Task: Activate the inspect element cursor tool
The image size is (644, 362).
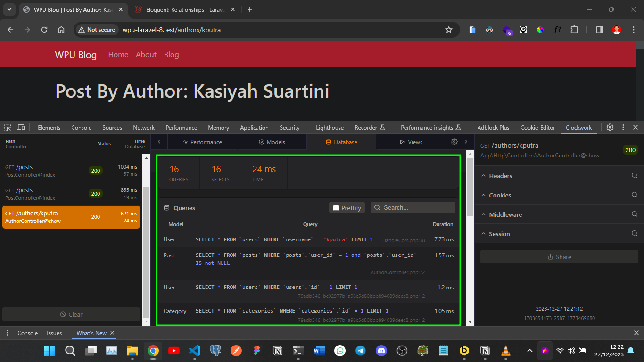Action: click(7, 127)
